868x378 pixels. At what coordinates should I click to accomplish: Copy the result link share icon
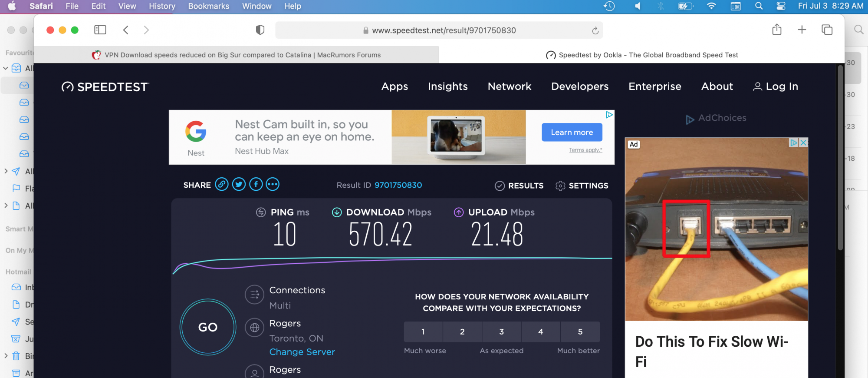click(222, 184)
